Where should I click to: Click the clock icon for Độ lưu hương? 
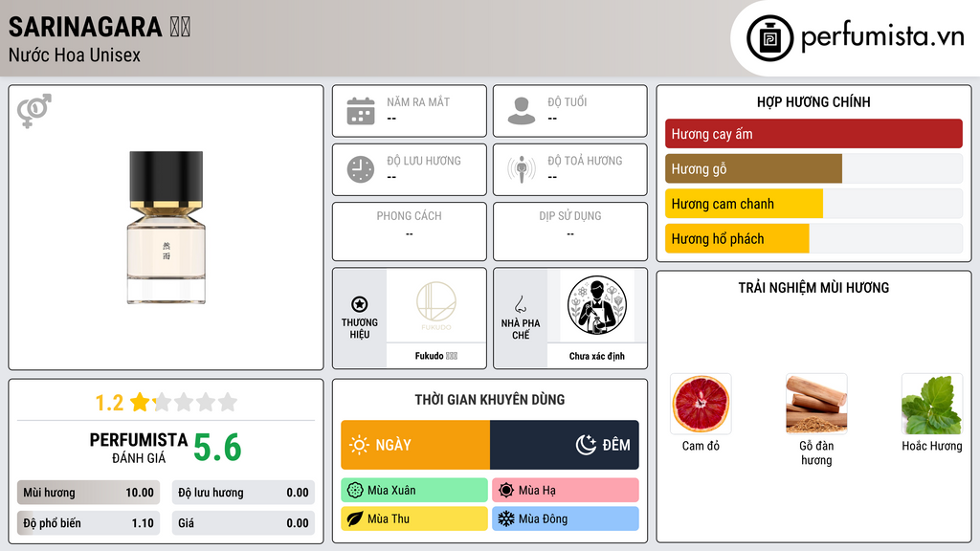pyautogui.click(x=361, y=169)
